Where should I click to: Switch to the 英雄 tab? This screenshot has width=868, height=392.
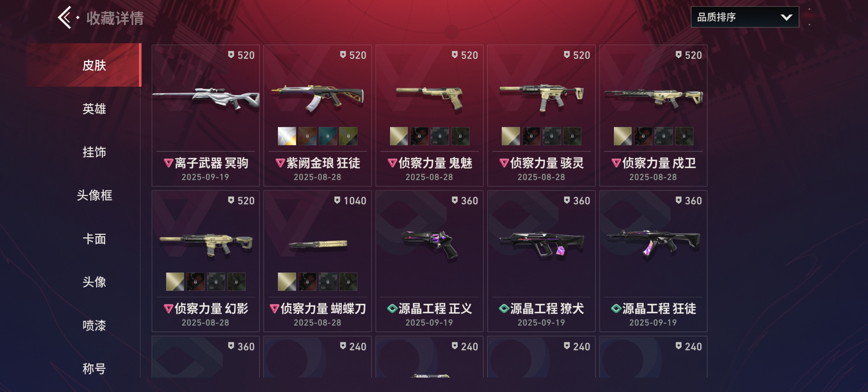click(94, 109)
